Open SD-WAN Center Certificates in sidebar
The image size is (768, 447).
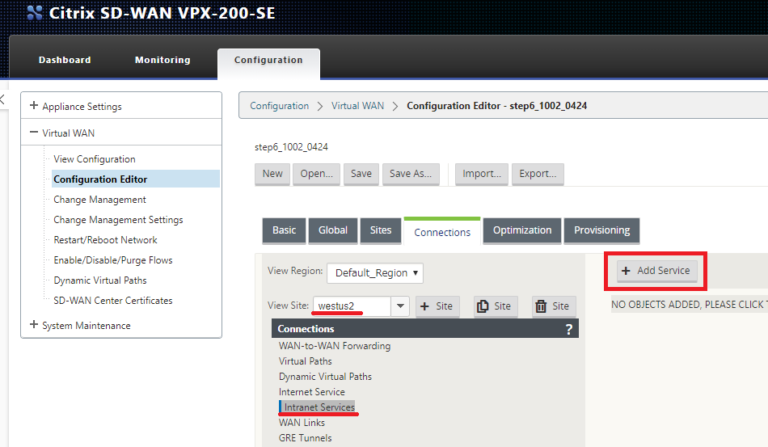pos(113,301)
